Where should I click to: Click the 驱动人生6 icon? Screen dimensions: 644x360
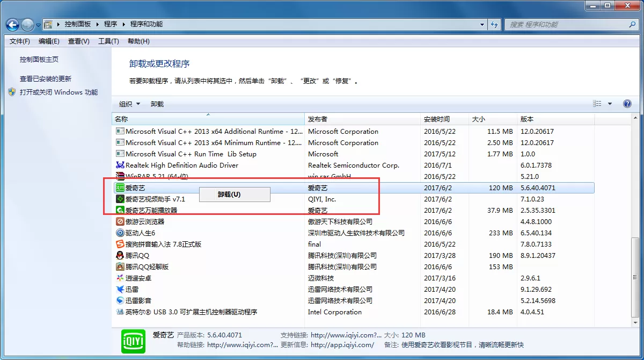(120, 233)
